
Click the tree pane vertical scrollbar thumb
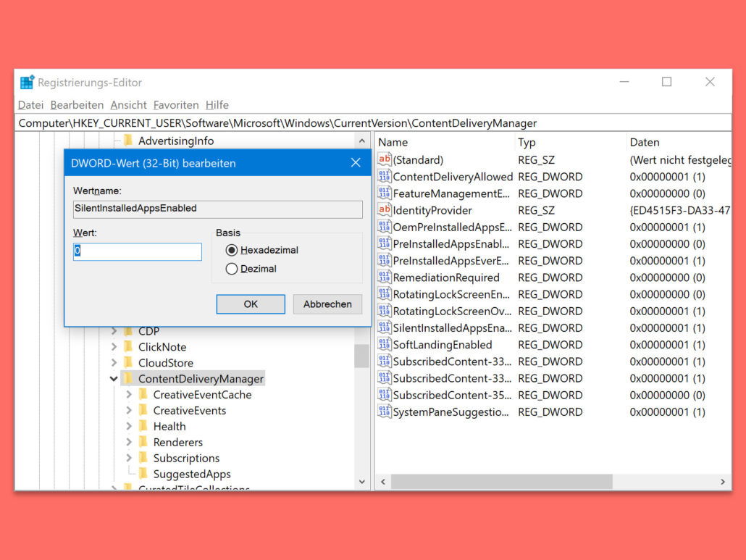tap(361, 356)
